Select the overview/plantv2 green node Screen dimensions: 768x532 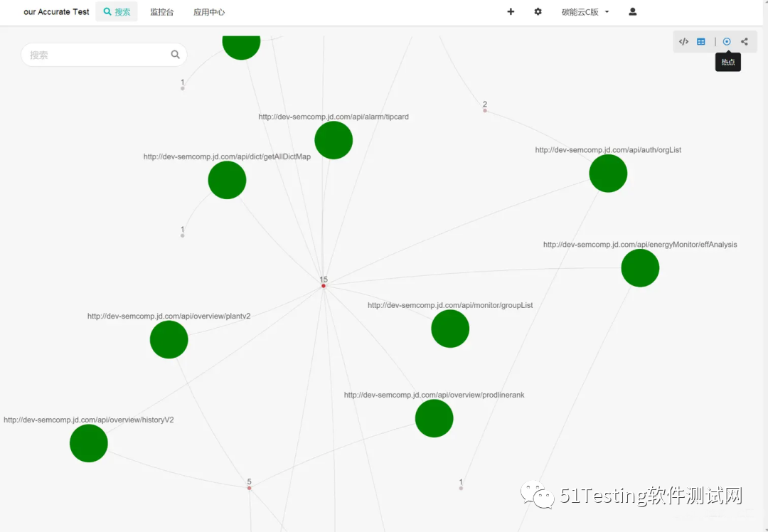[x=169, y=339]
